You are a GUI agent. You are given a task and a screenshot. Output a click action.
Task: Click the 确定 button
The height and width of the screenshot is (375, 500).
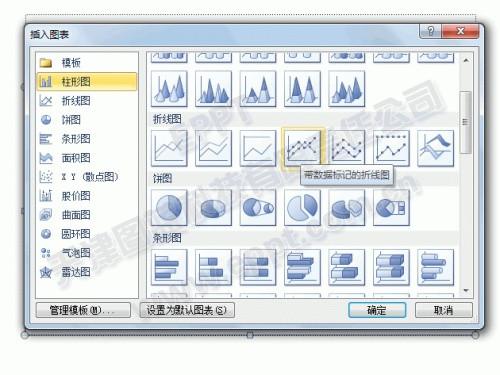pyautogui.click(x=377, y=310)
